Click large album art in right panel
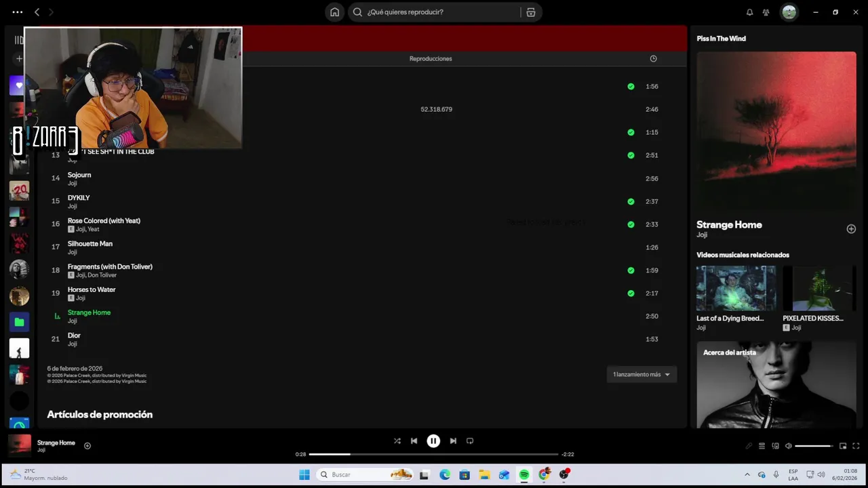Screen dimensions: 868x488 tap(776, 132)
